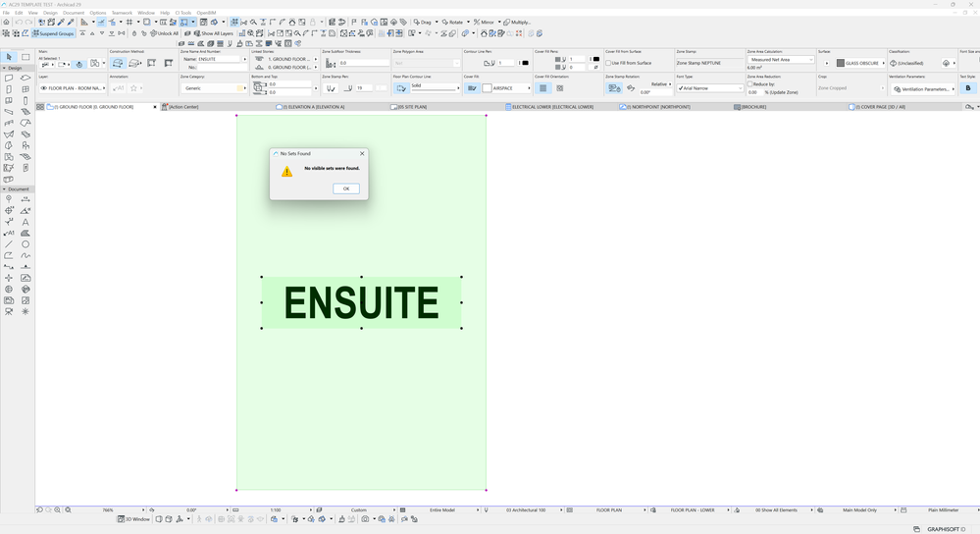Open the Design menu
980x534 pixels.
(51, 13)
